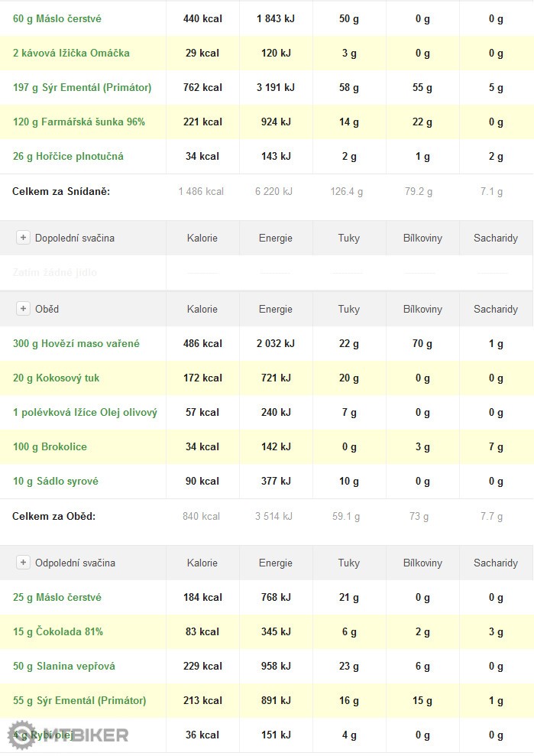The height and width of the screenshot is (756, 534).
Task: Expand the Dopolední svačina plus button
Action: [23, 238]
